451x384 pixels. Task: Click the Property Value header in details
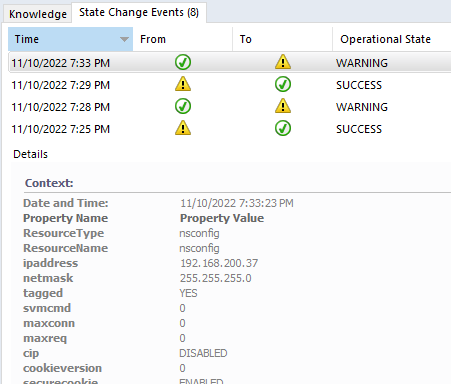[222, 218]
